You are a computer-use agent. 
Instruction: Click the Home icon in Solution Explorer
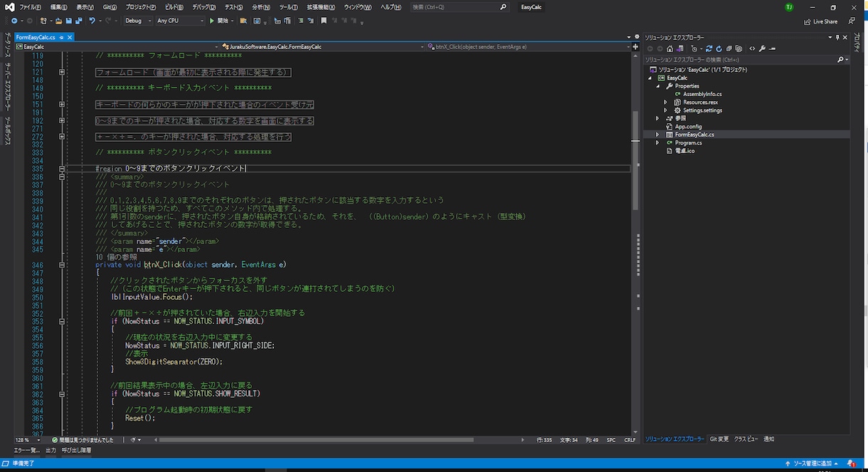tap(669, 48)
